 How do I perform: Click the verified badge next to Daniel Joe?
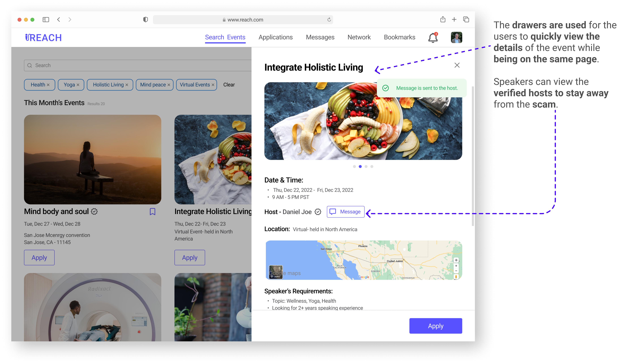[x=318, y=212]
